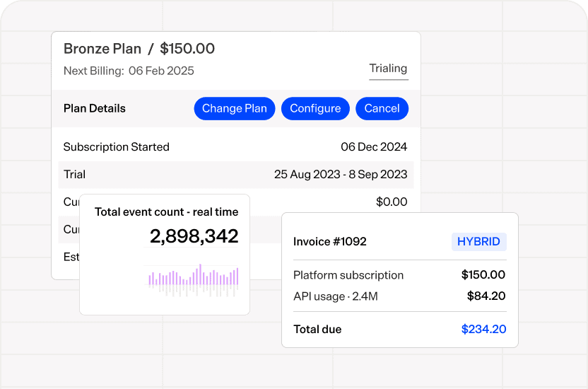Click the Change Plan button

(x=235, y=108)
